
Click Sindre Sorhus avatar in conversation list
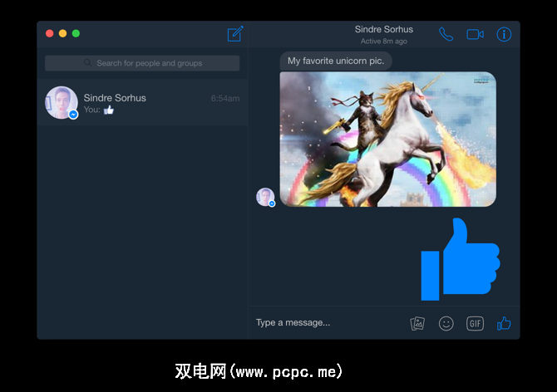coord(61,102)
